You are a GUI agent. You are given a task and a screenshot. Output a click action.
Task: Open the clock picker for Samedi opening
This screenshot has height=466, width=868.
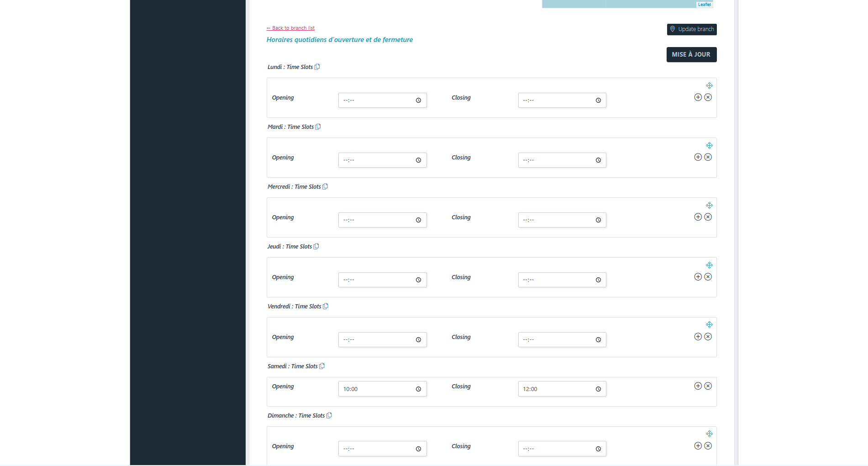[x=418, y=389]
